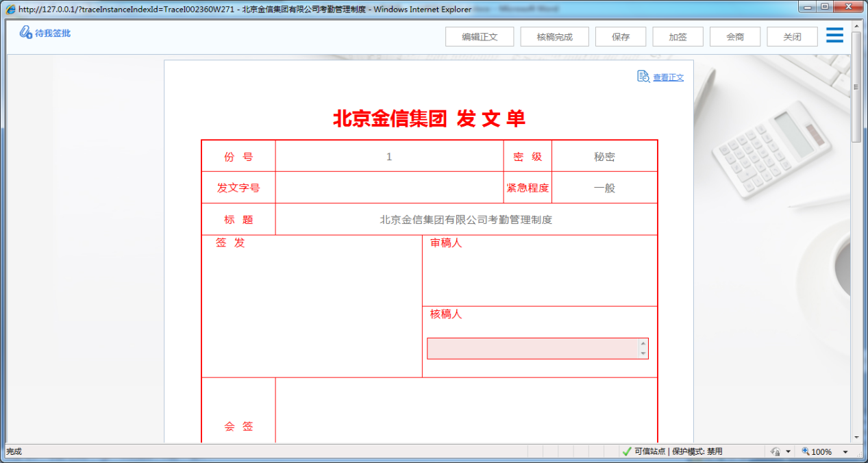Open the hamburger menu at top right
The height and width of the screenshot is (463, 868).
click(834, 35)
